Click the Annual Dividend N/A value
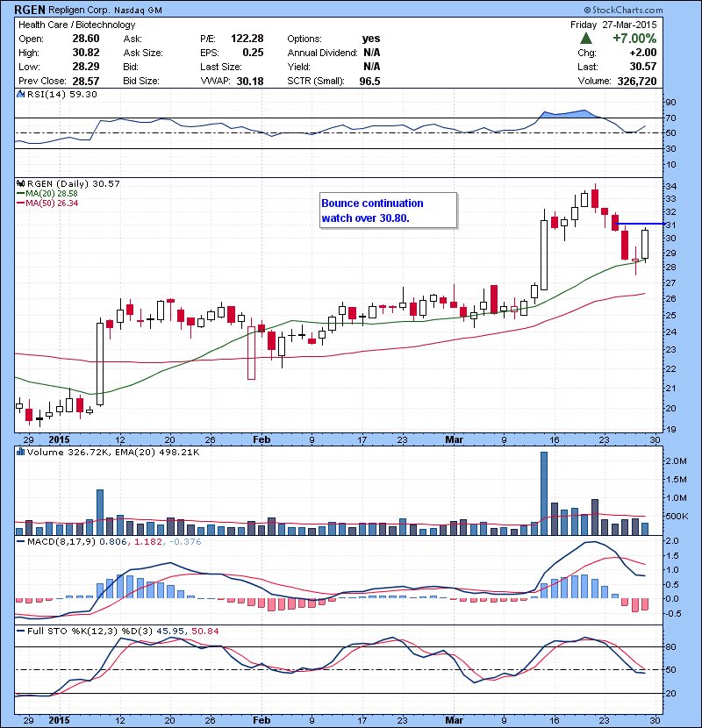This screenshot has height=728, width=702. coord(372,53)
